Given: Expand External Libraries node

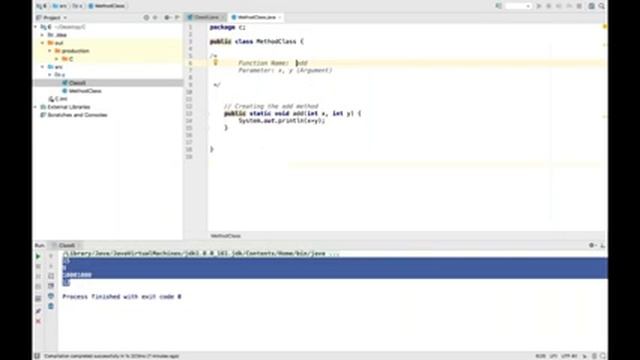Looking at the screenshot, I should (x=36, y=107).
